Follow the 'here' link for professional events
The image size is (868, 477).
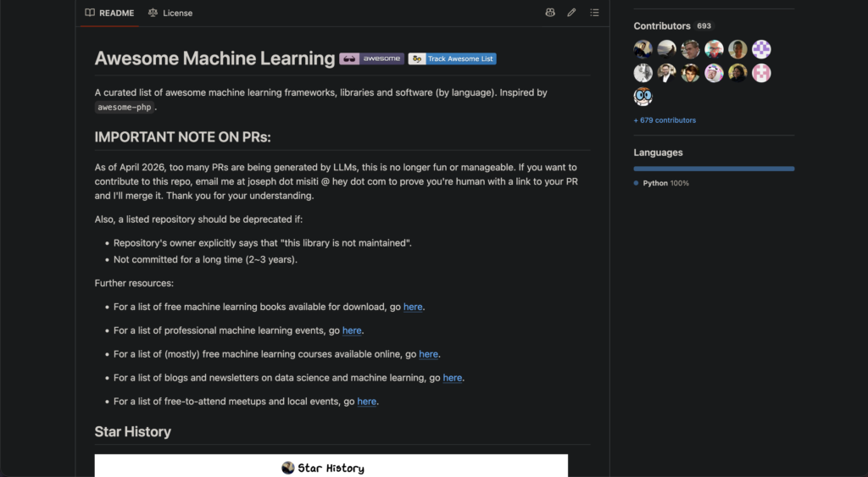tap(352, 330)
